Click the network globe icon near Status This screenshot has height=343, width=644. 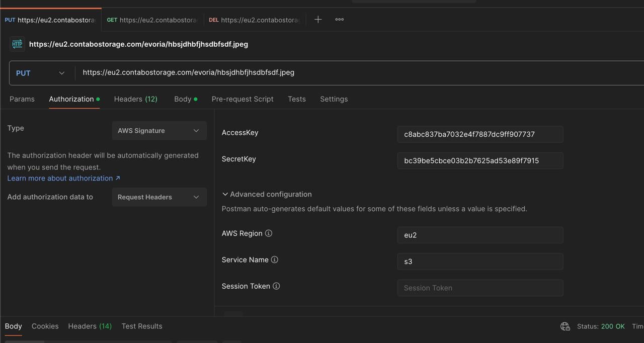point(565,326)
